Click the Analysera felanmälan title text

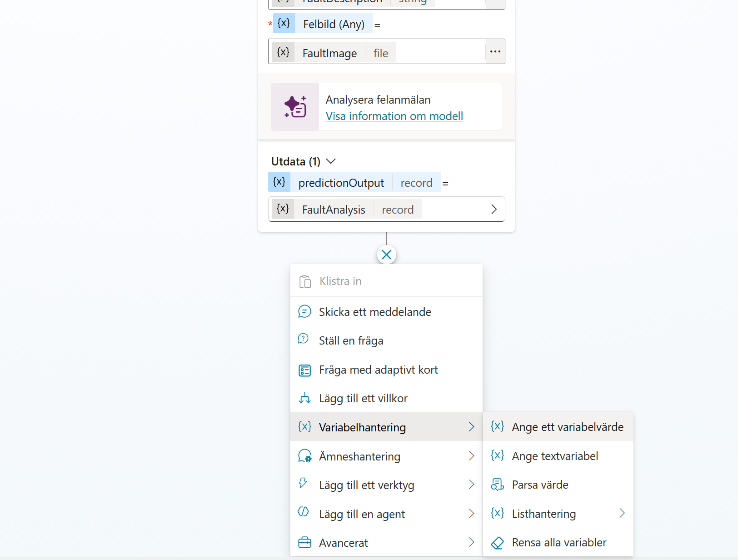click(x=378, y=100)
